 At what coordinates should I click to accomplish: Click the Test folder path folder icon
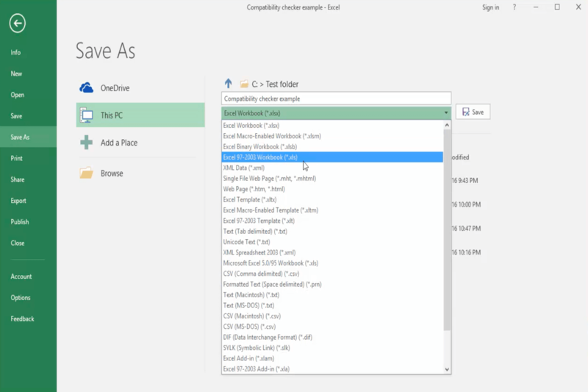(x=244, y=84)
